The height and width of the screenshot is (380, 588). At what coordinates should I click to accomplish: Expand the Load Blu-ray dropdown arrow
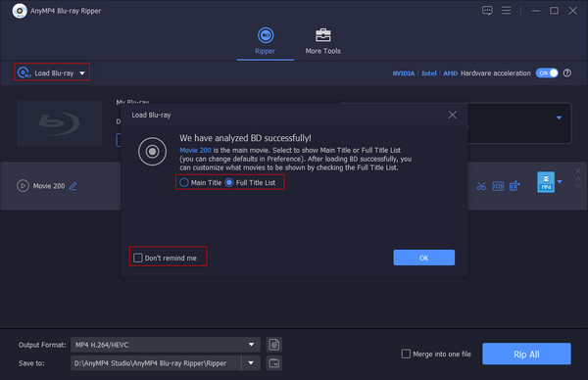82,73
